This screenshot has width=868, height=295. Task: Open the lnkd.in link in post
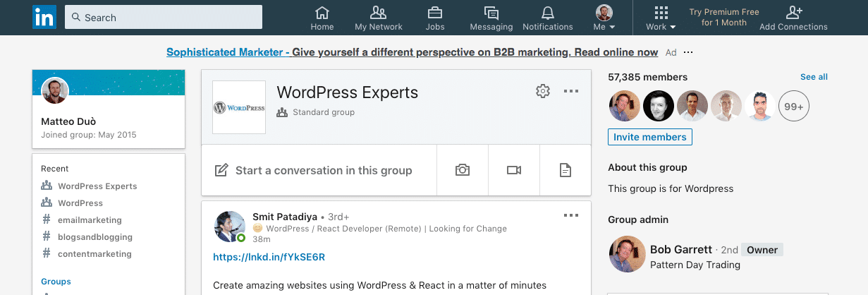269,257
